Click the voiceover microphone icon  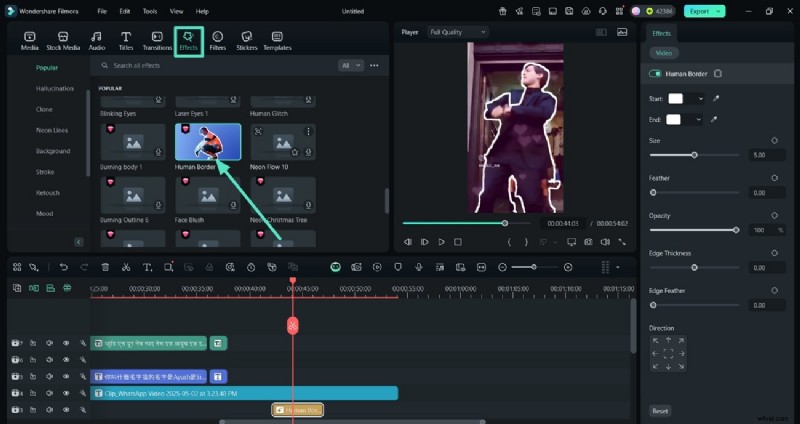tap(417, 267)
